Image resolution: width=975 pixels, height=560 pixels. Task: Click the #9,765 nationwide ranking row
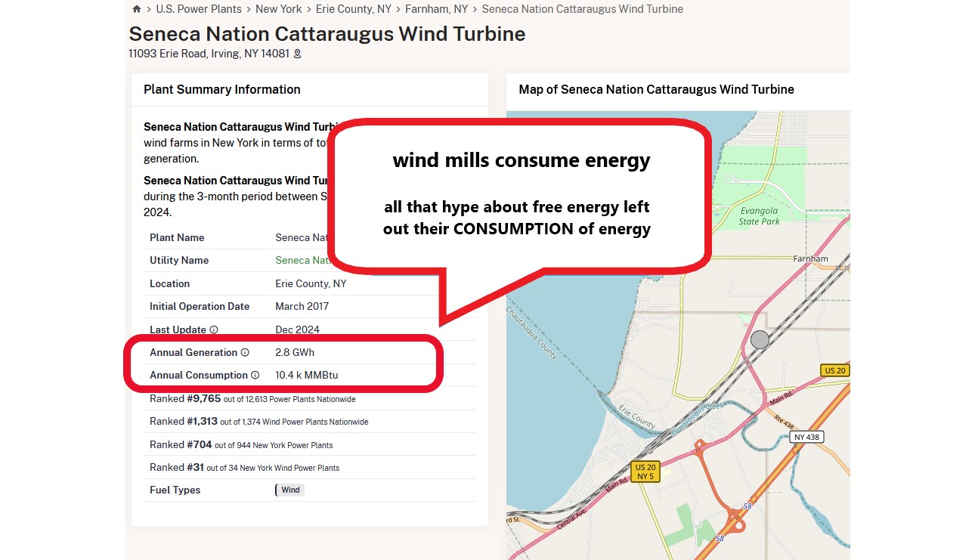252,399
